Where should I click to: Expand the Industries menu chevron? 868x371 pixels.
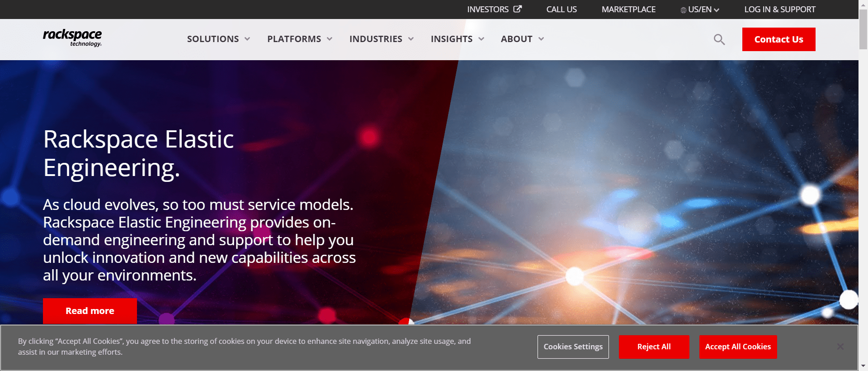click(411, 39)
